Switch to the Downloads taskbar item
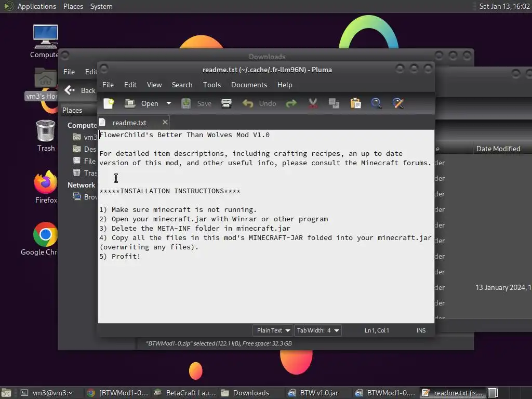 pyautogui.click(x=252, y=393)
